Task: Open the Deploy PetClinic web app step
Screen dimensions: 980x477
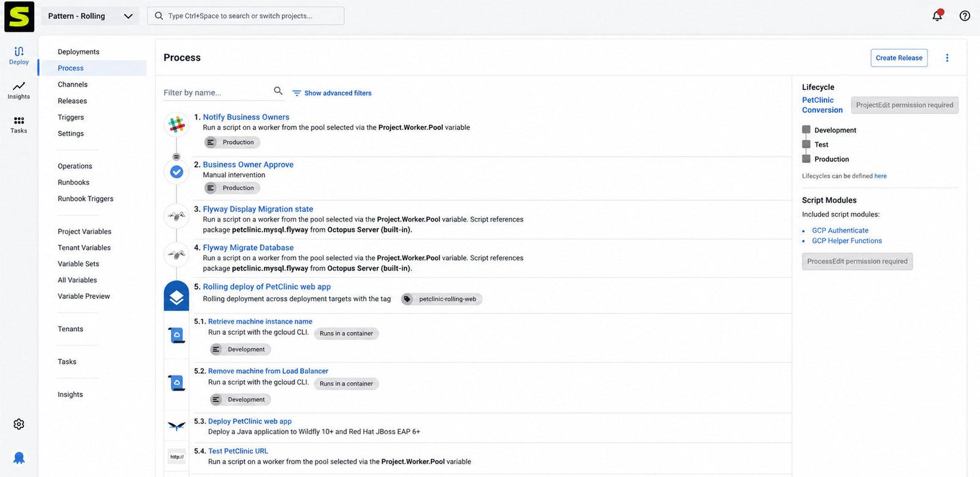Action: pos(249,421)
